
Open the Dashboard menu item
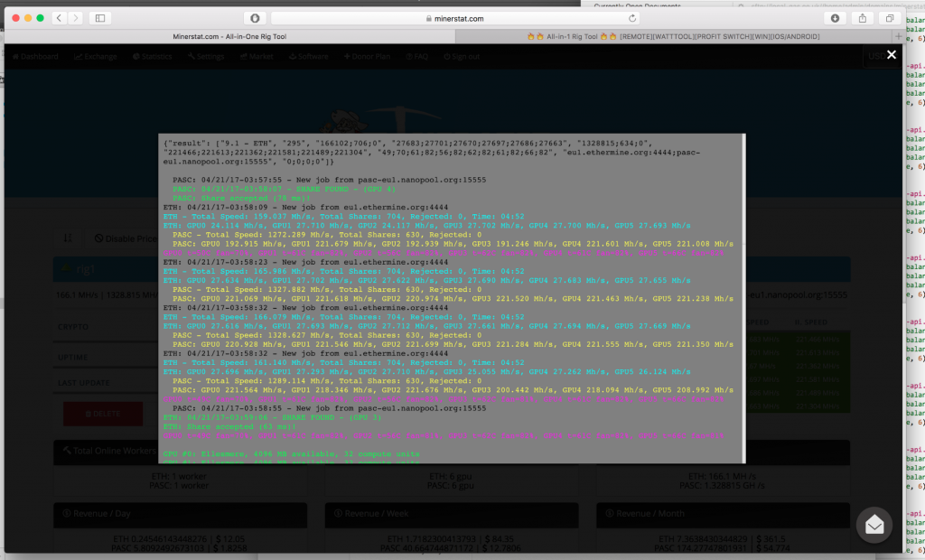point(34,56)
